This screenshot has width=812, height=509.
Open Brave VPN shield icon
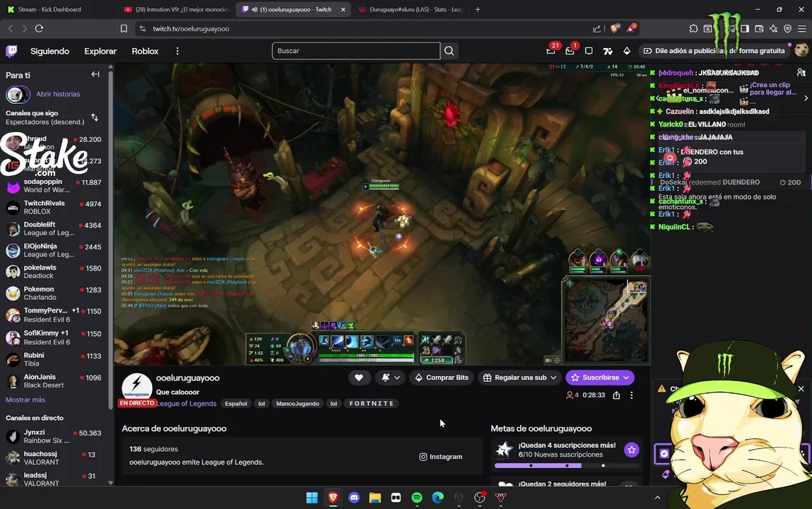click(x=788, y=28)
